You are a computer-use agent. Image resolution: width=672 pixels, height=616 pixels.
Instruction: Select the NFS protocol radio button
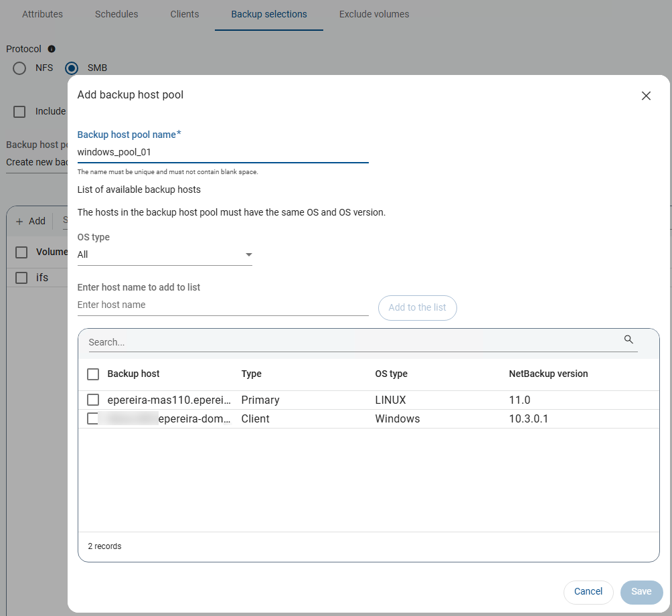point(19,68)
